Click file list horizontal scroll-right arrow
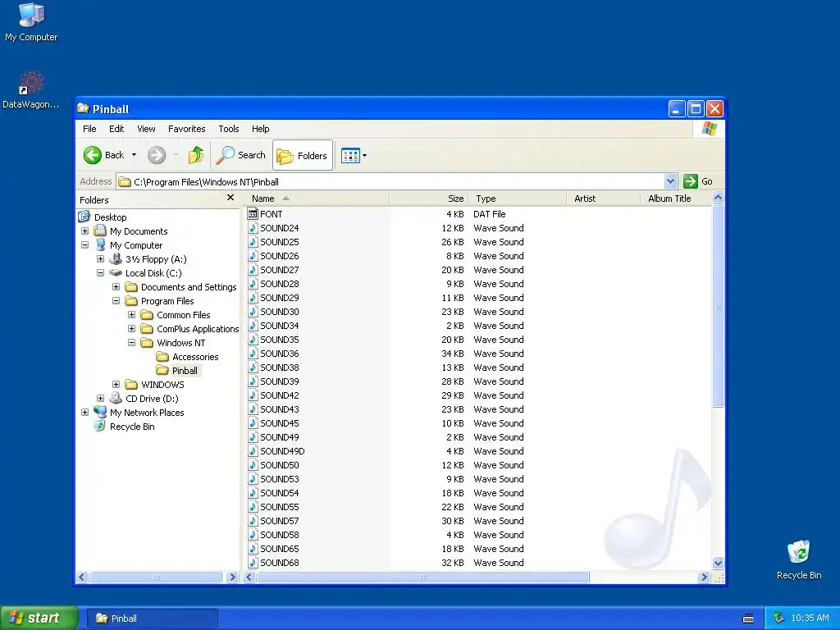This screenshot has height=630, width=840. click(x=704, y=577)
